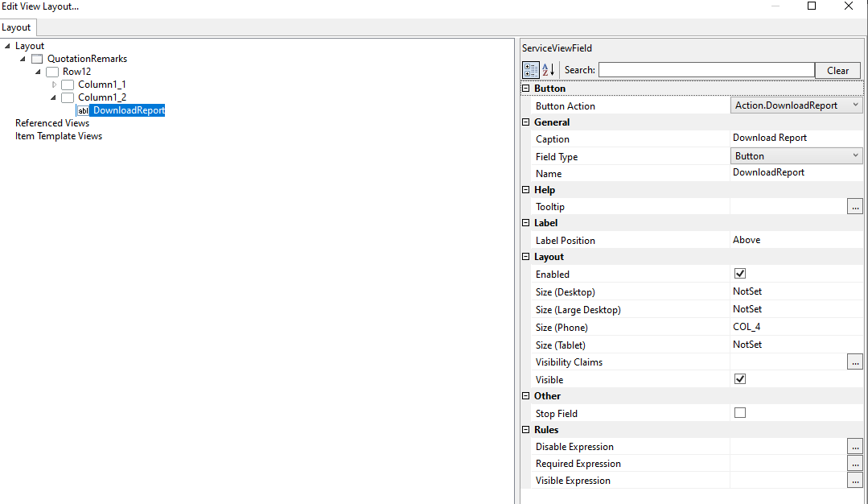This screenshot has height=504, width=868.
Task: Open the Field Type dropdown
Action: [855, 156]
